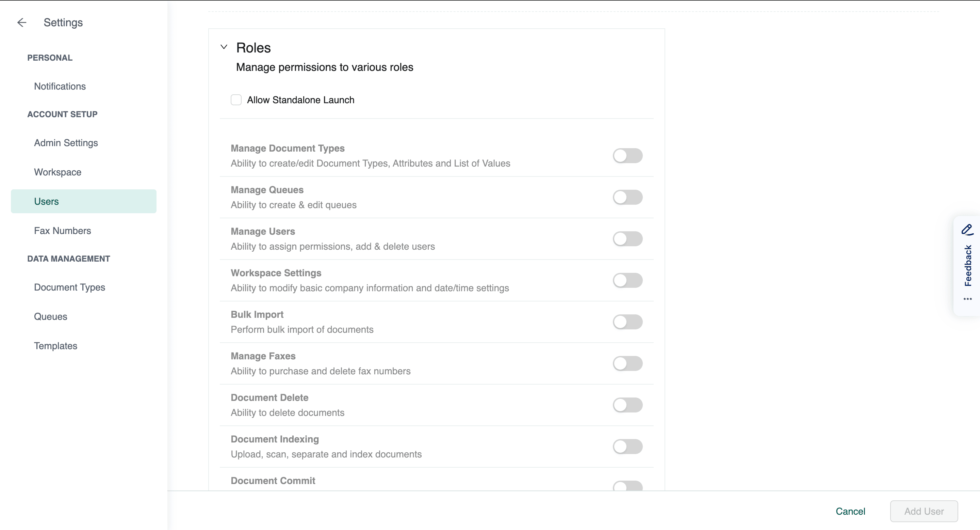The image size is (980, 530).
Task: Collapse the Roles section chevron
Action: point(224,47)
